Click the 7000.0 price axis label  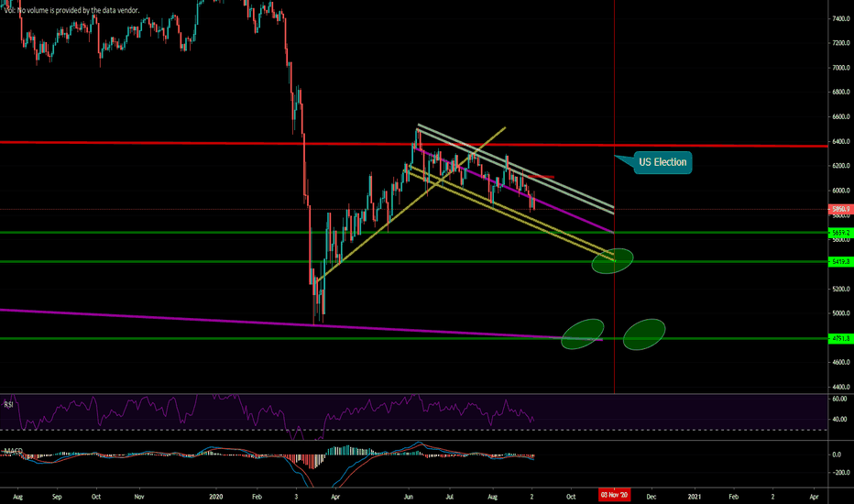pyautogui.click(x=841, y=68)
